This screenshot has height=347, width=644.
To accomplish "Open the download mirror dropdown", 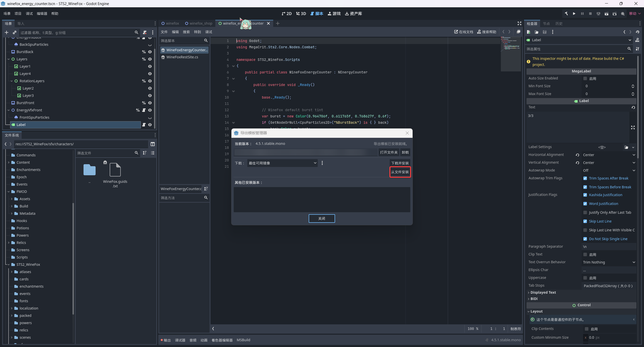I will (x=282, y=163).
